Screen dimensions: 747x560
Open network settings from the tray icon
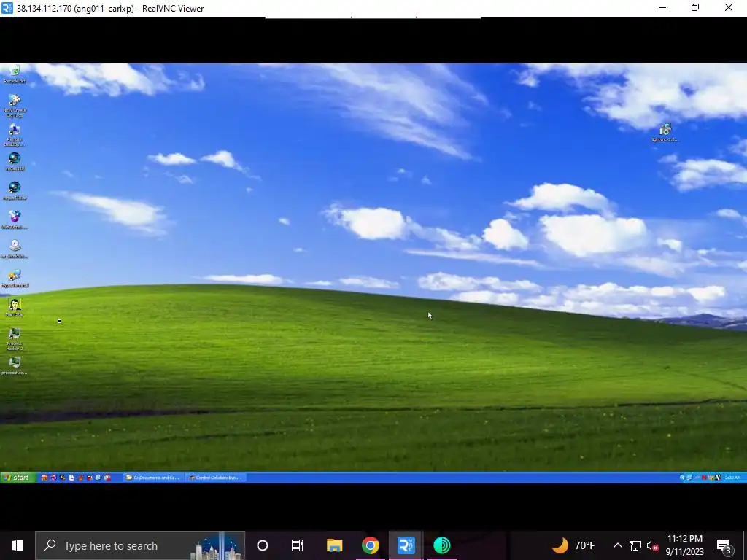click(x=635, y=545)
